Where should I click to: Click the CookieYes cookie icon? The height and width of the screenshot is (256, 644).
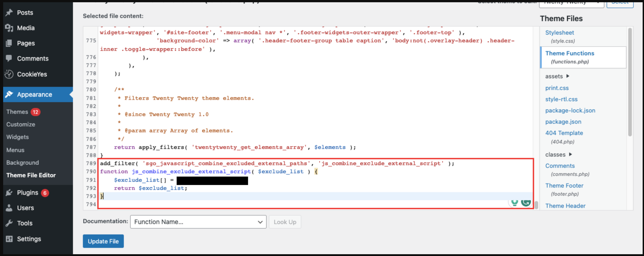coord(9,74)
